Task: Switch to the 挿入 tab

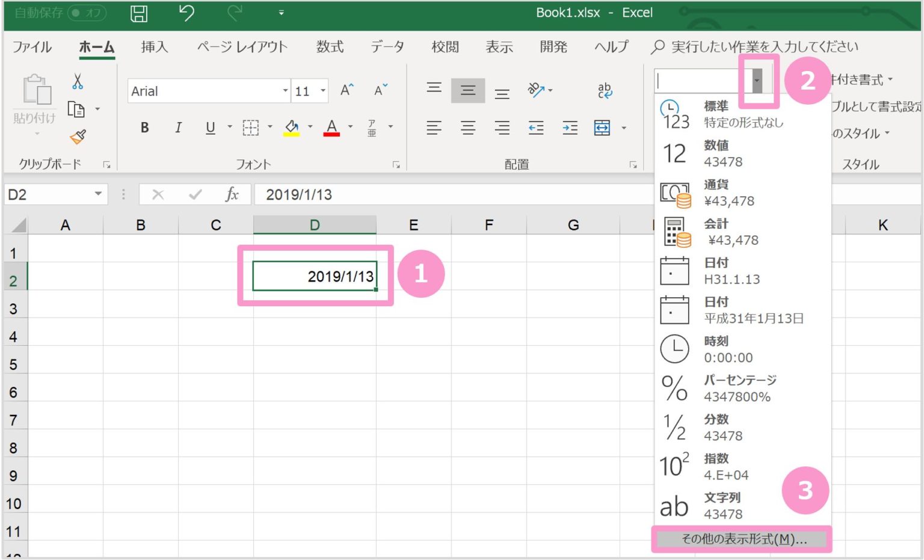Action: tap(154, 47)
